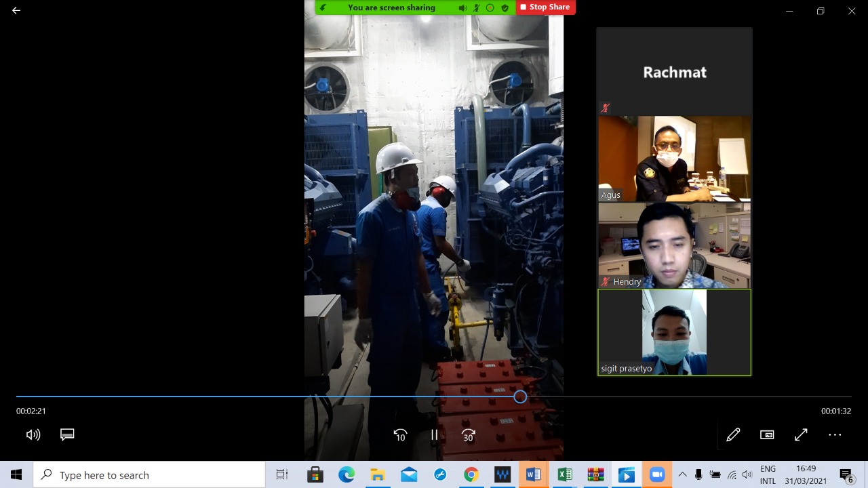Open the security shield icon in Zoom bar
The height and width of the screenshot is (488, 868).
(505, 7)
